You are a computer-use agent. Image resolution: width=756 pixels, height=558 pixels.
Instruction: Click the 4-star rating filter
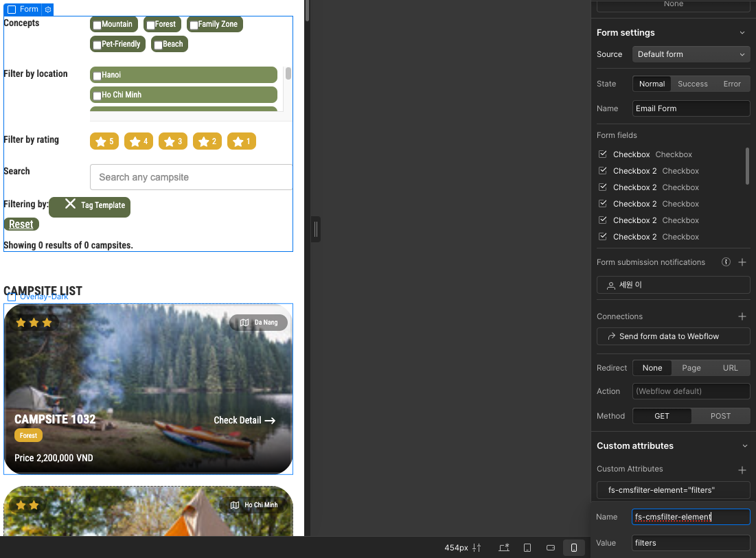click(139, 141)
